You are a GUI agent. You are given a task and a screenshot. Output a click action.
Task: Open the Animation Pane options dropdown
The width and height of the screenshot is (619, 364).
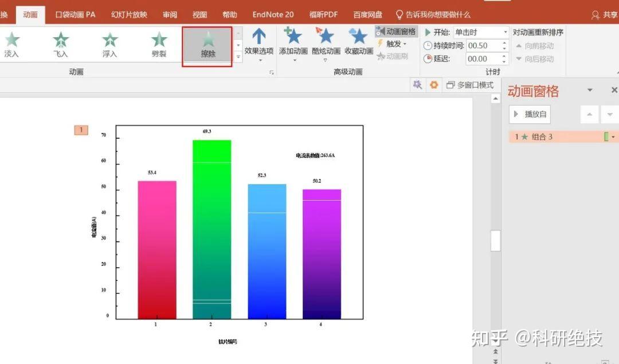pos(590,90)
